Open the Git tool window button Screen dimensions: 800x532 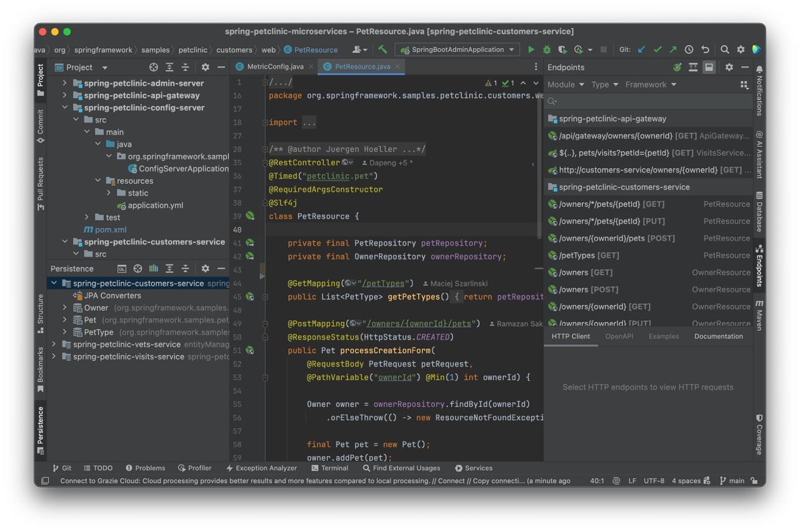[x=62, y=468]
